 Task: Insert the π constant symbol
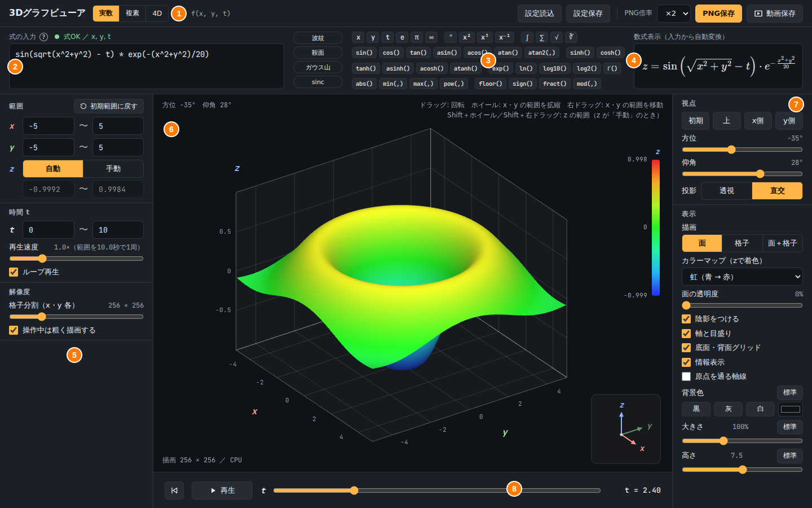(417, 37)
